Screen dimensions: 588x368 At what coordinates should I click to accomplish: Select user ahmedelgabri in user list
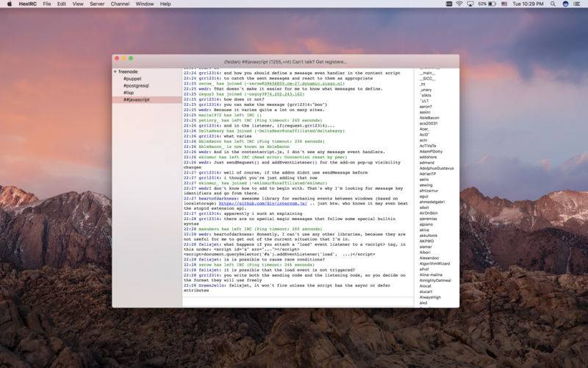pyautogui.click(x=432, y=202)
